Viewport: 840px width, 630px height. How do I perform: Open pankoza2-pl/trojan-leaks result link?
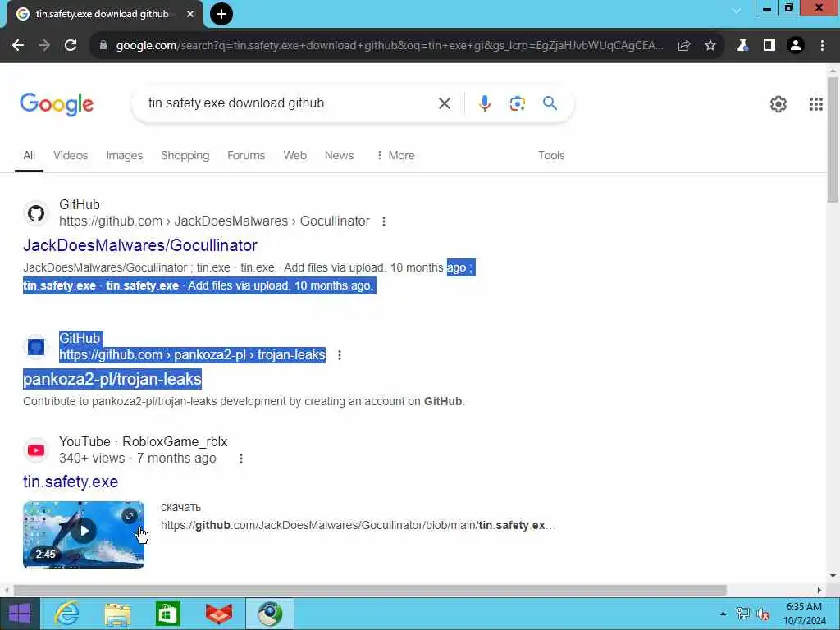tap(112, 379)
